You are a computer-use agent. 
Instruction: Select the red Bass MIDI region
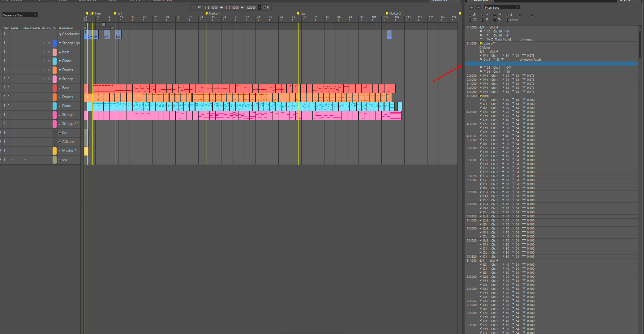(244, 88)
